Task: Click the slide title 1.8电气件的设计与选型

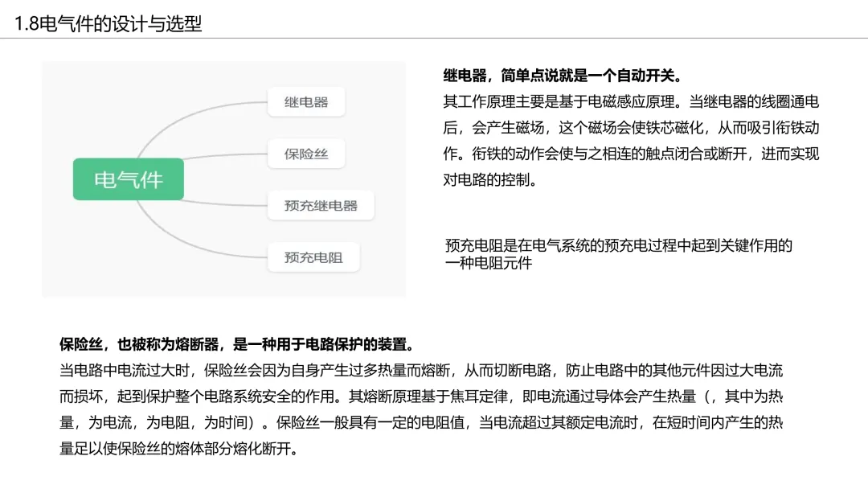Action: coord(108,24)
